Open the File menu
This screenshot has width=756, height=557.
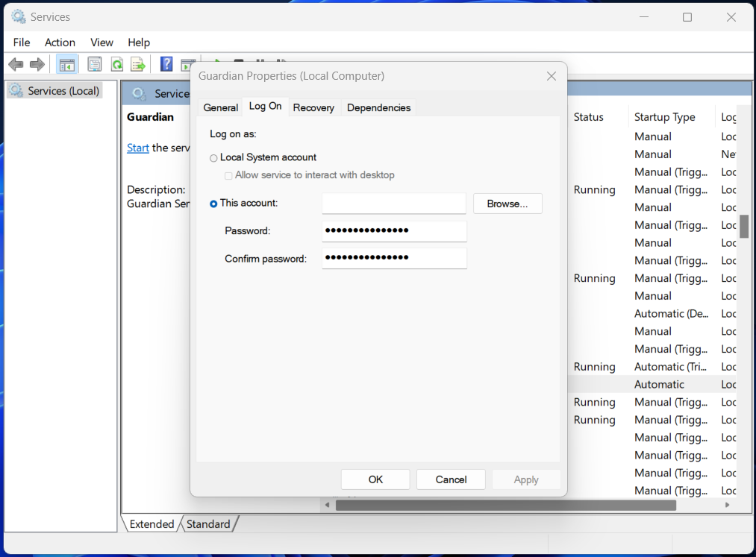click(x=22, y=43)
